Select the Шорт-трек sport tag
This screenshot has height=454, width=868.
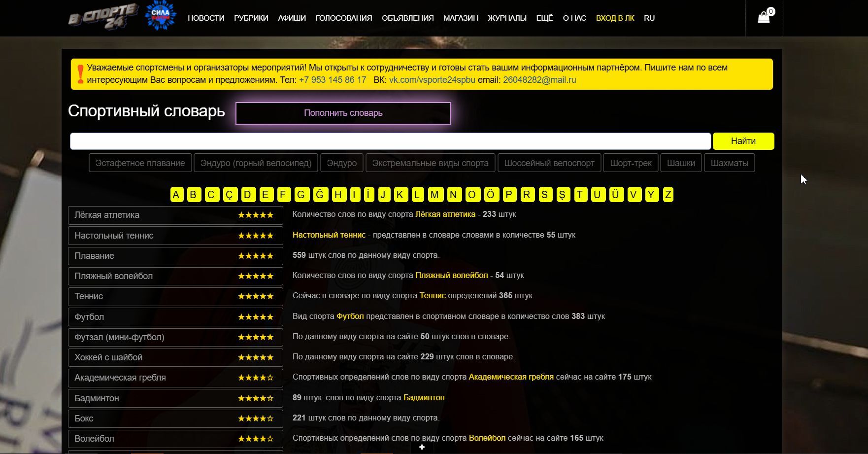coord(631,163)
